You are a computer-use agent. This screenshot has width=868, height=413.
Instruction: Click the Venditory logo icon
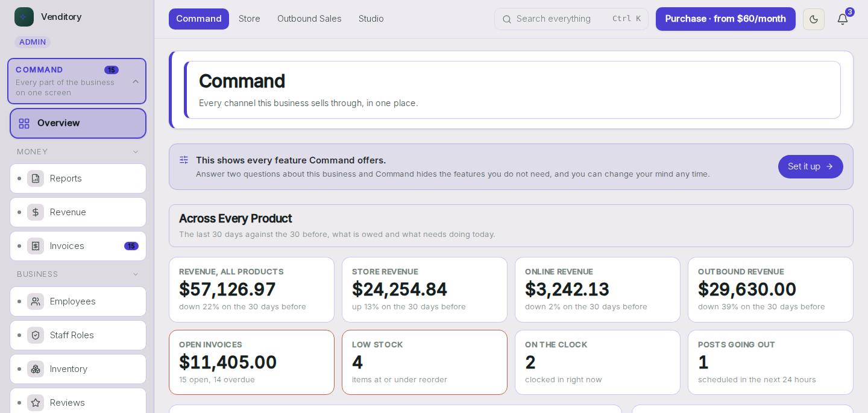(24, 17)
